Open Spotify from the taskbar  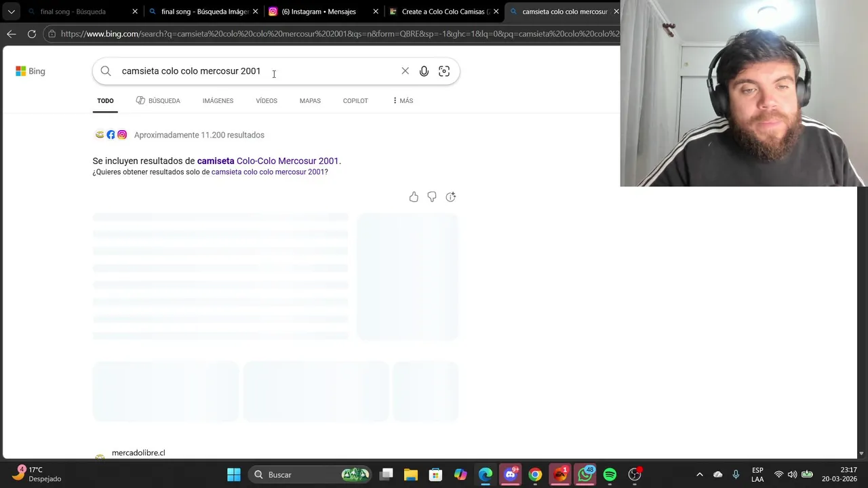(610, 474)
